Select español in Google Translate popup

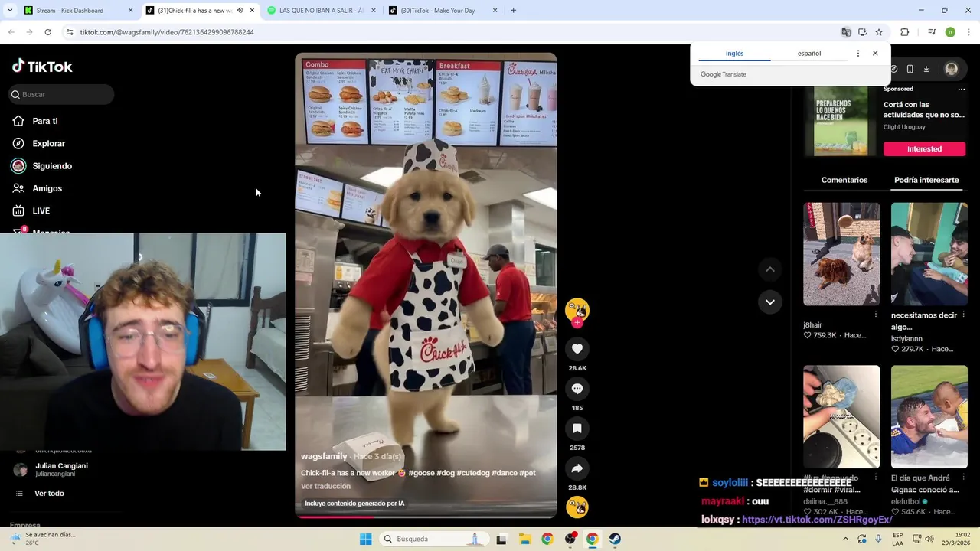coord(808,54)
